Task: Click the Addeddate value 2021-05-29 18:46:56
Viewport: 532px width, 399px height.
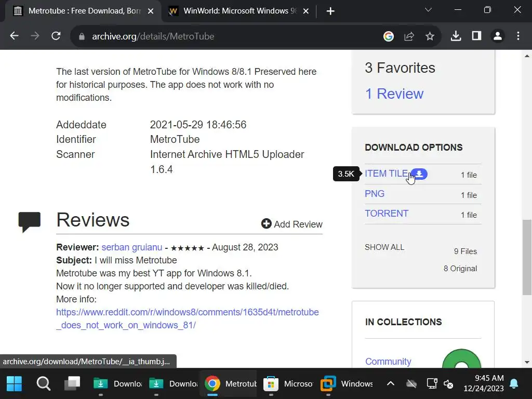Action: [198, 125]
